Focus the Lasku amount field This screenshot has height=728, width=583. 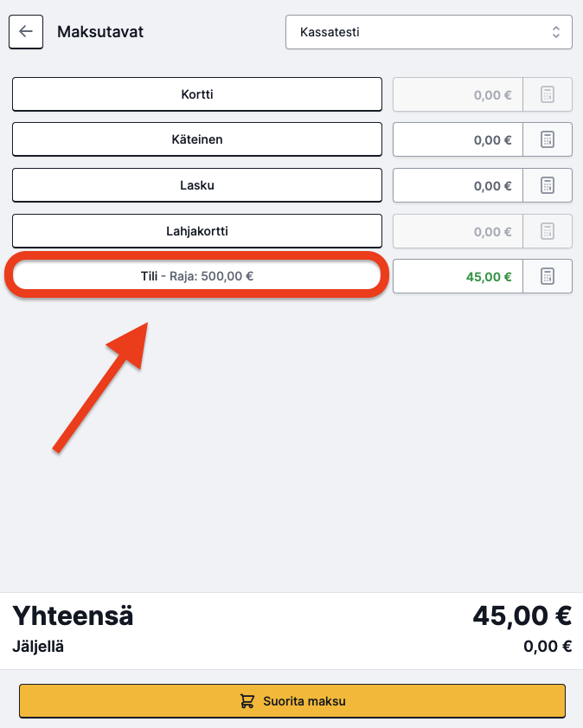pyautogui.click(x=458, y=185)
